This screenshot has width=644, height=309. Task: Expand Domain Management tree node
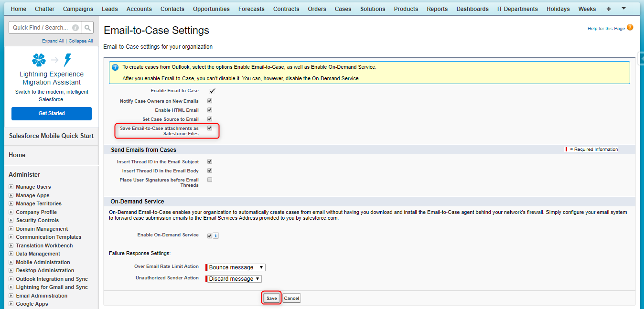pos(11,229)
